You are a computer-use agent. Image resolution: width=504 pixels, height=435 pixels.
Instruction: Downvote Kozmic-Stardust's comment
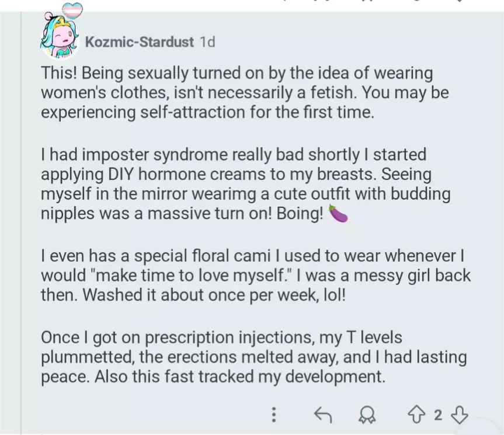(460, 415)
